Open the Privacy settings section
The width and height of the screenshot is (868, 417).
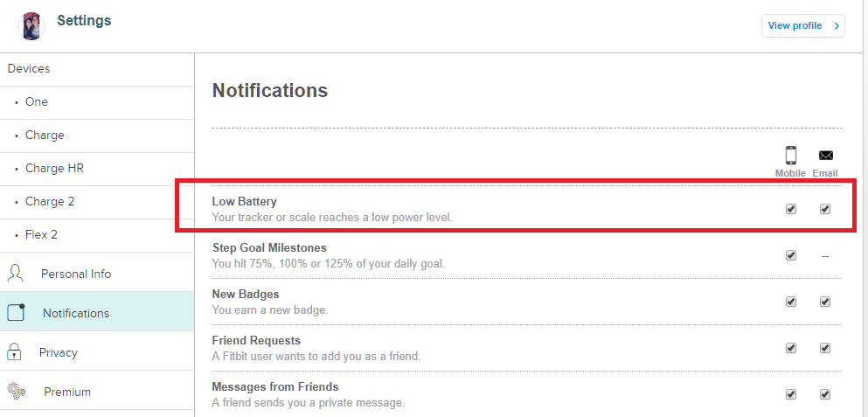coord(59,353)
